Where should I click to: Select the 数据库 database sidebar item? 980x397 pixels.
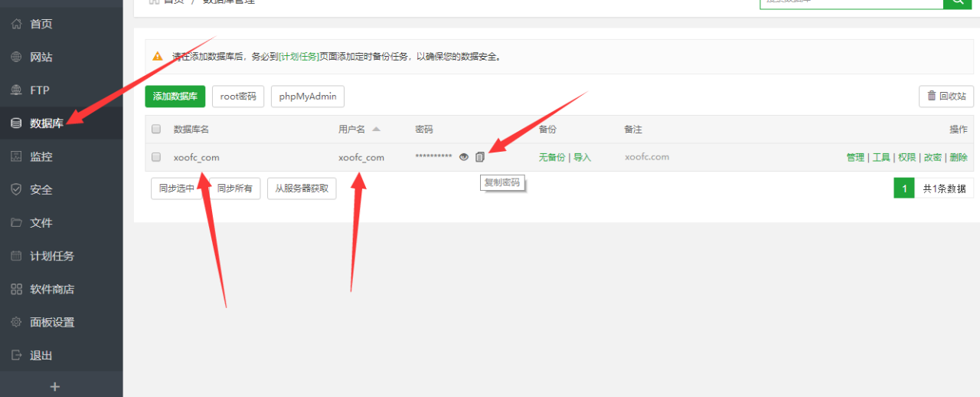click(x=61, y=123)
